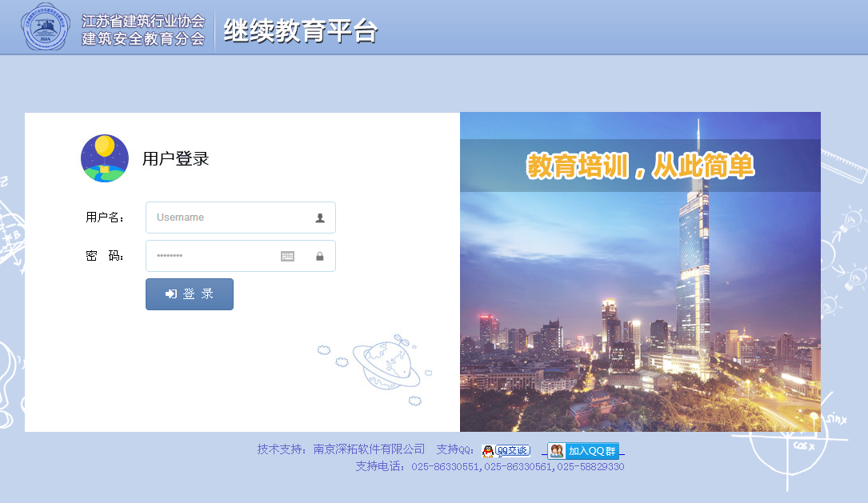Click the association emblem logo in header

(46, 27)
